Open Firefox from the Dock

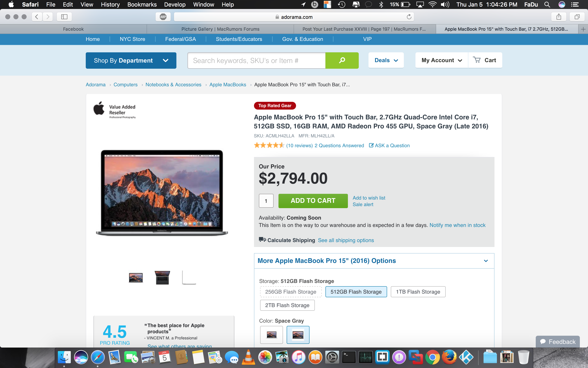(x=449, y=357)
